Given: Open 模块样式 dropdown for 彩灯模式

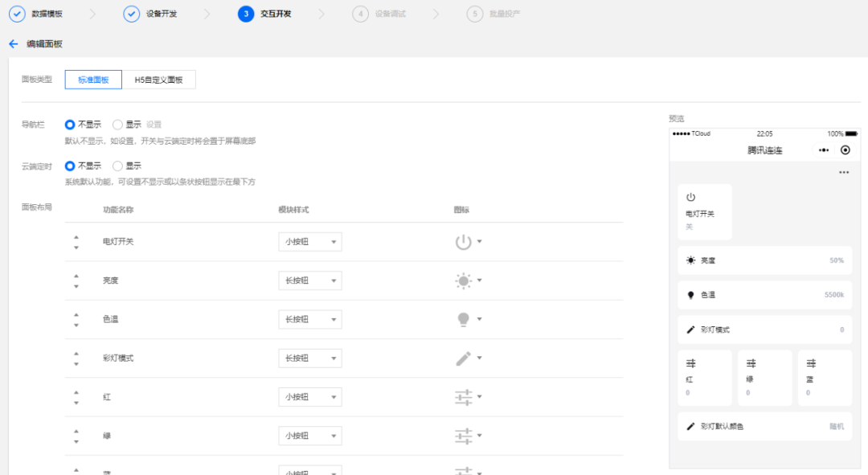Looking at the screenshot, I should point(309,358).
